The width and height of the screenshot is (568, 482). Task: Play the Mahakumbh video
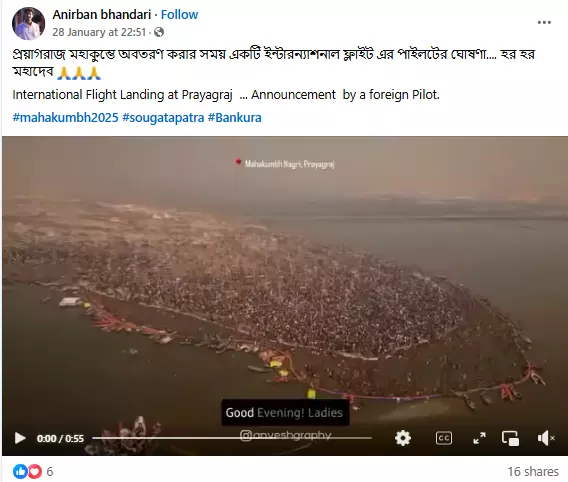(20, 438)
